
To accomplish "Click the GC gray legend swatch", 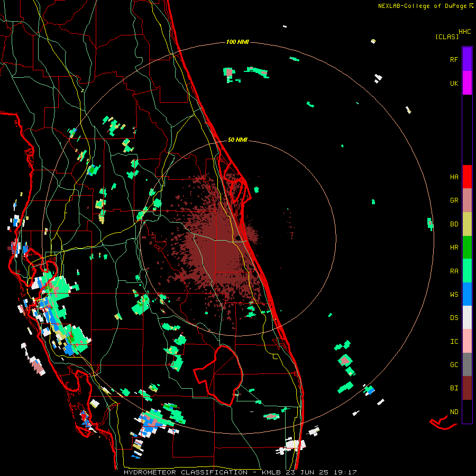I will (467, 364).
